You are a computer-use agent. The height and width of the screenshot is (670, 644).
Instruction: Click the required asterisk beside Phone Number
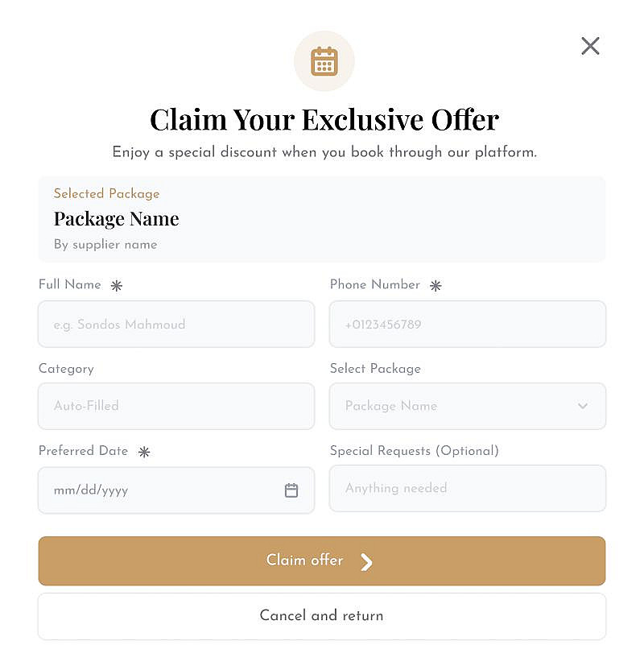tap(436, 286)
